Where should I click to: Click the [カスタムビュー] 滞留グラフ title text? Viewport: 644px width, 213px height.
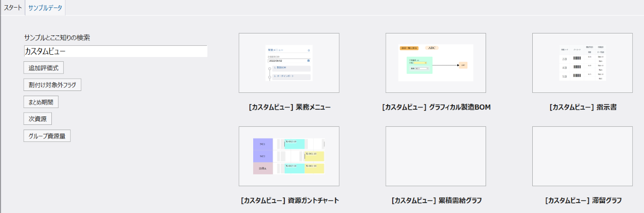583,200
